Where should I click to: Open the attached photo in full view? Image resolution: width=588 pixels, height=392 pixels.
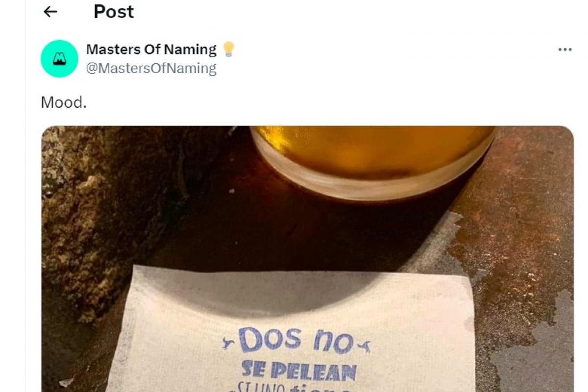[307, 259]
